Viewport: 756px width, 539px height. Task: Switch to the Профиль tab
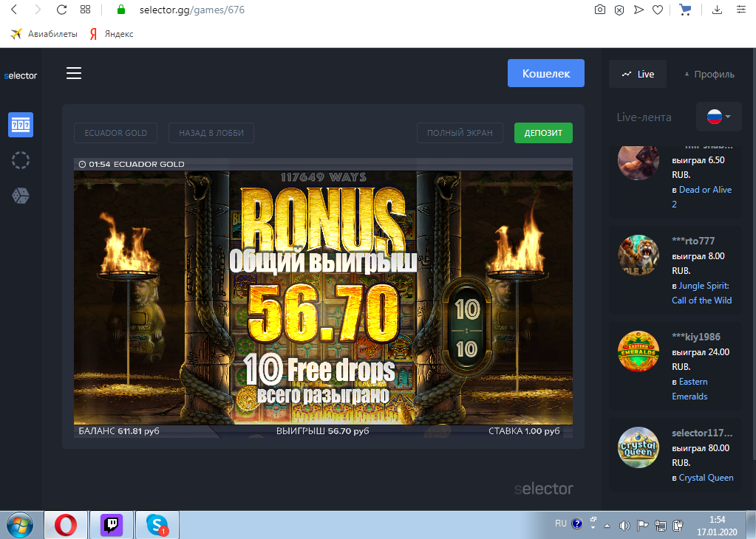tap(709, 74)
